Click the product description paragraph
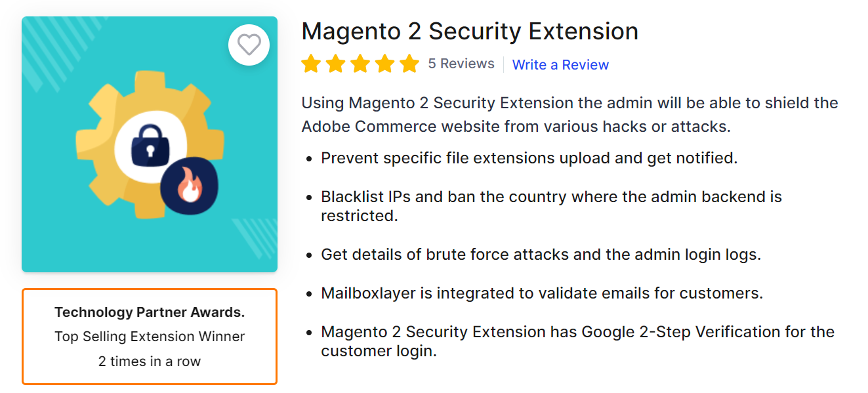The width and height of the screenshot is (868, 393). tap(569, 114)
